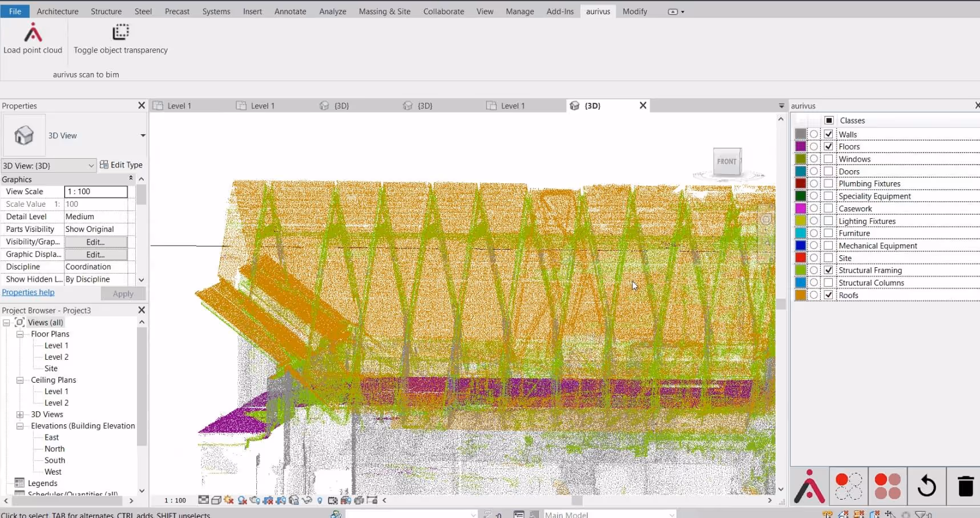
Task: Click Reveal Hidden Elements lightbulb icon
Action: click(x=320, y=500)
